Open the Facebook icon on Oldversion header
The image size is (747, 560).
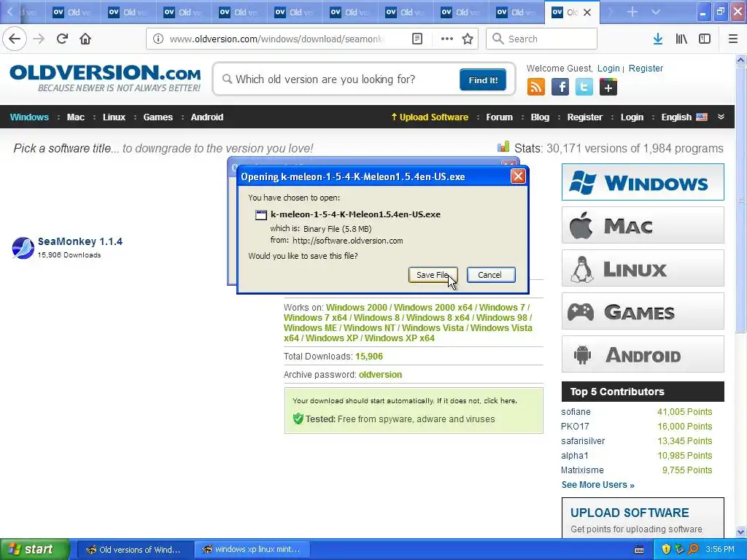coord(560,87)
